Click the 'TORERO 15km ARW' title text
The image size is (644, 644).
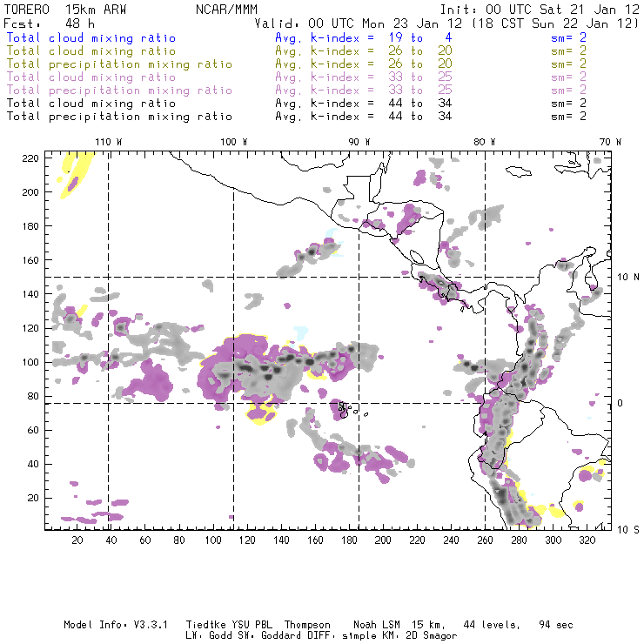point(65,10)
